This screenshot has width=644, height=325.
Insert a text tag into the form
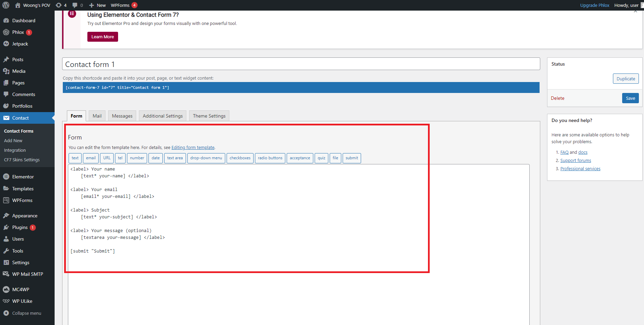[75, 158]
